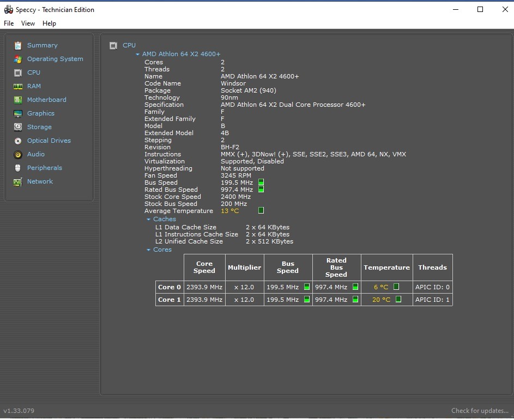Click the Temperature column header

point(387,267)
